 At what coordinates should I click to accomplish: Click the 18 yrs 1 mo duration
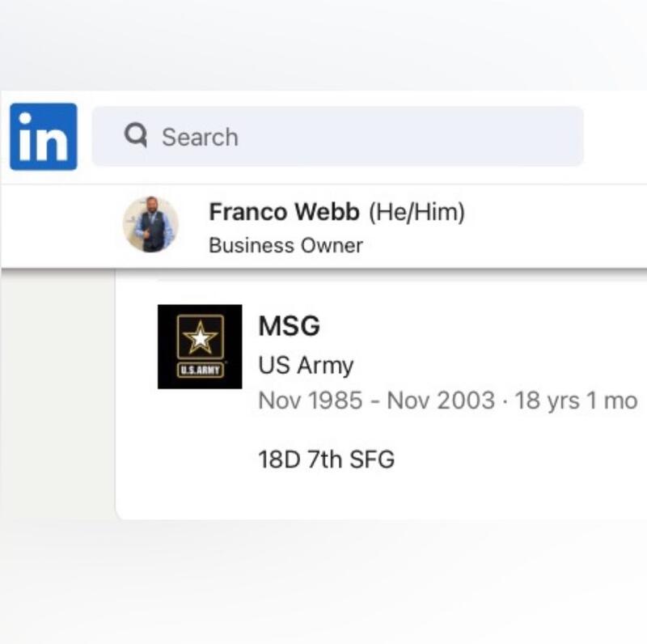(576, 400)
